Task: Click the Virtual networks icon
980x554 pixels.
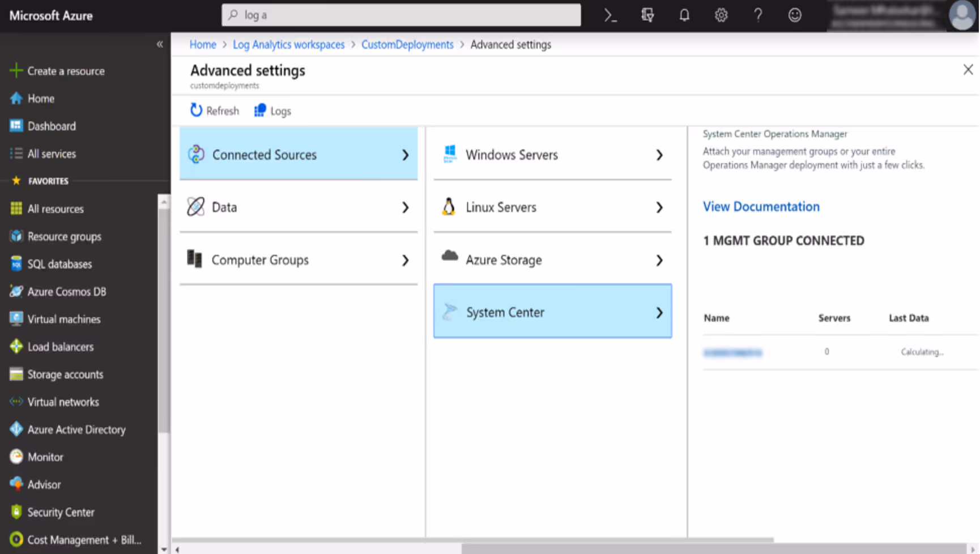Action: (16, 402)
